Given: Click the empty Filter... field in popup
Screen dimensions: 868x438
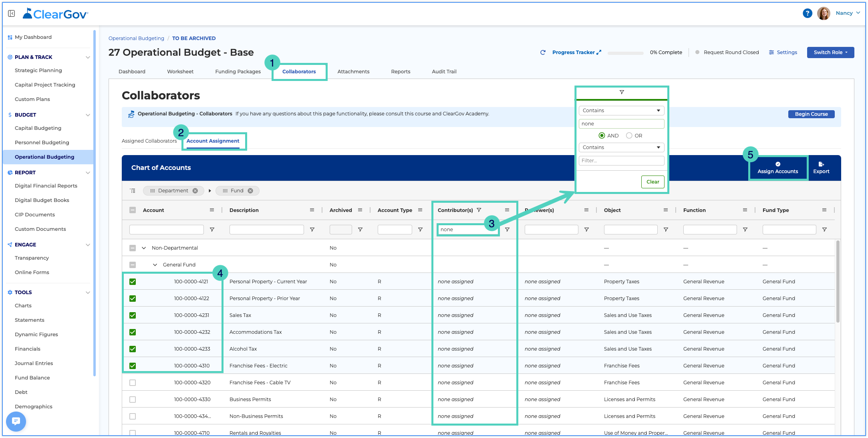Looking at the screenshot, I should pos(621,161).
